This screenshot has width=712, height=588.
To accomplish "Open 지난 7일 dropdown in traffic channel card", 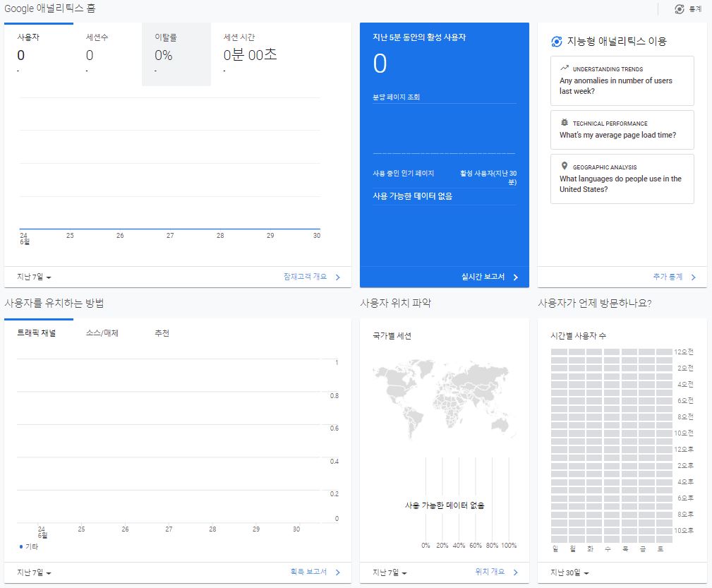I will (34, 572).
